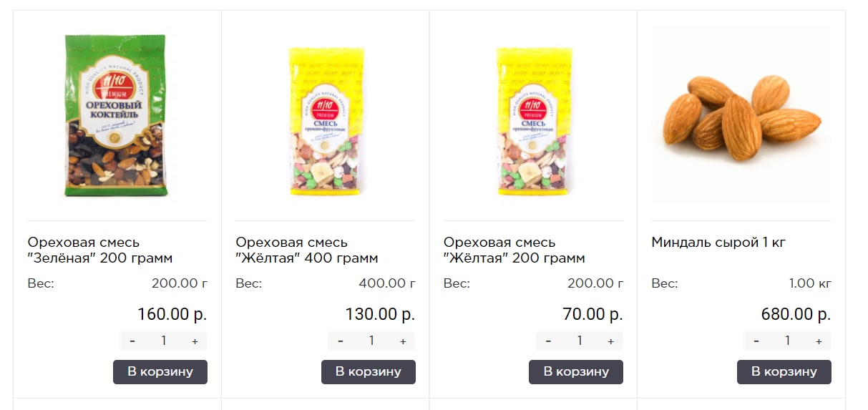
Task: Open the Миндаль сырой 1 кг title link
Action: click(x=718, y=243)
